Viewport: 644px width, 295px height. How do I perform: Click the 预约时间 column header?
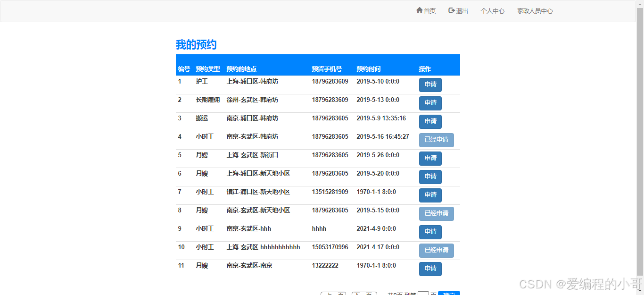(x=369, y=69)
